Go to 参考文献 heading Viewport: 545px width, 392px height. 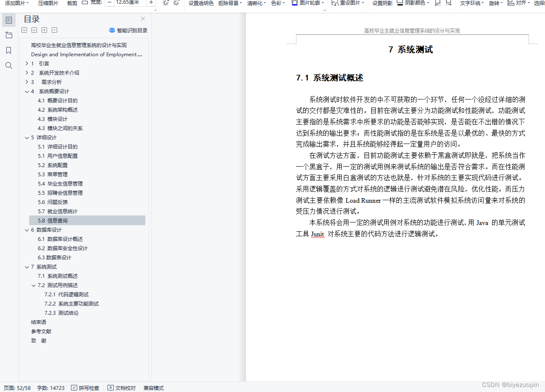tap(41, 331)
